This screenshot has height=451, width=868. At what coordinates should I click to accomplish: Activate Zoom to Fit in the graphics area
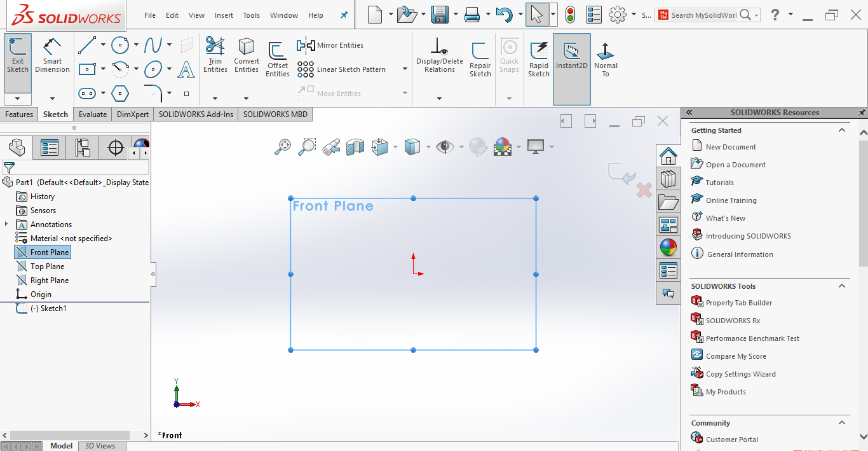click(x=283, y=146)
